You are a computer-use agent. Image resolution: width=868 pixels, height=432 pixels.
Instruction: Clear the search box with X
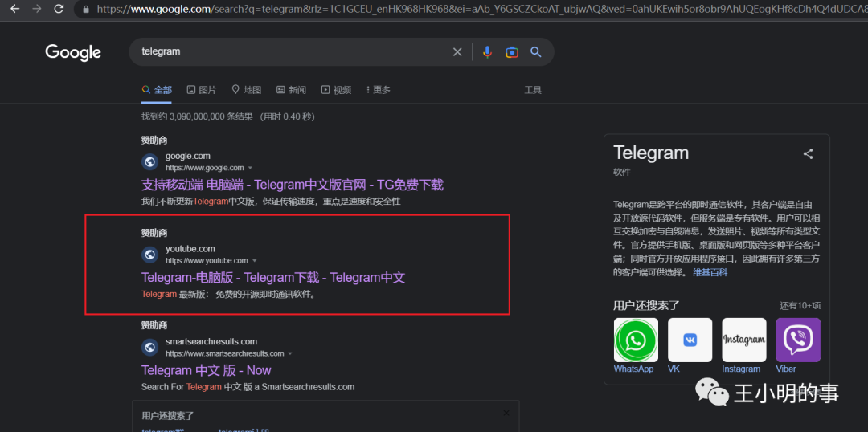[x=457, y=52]
